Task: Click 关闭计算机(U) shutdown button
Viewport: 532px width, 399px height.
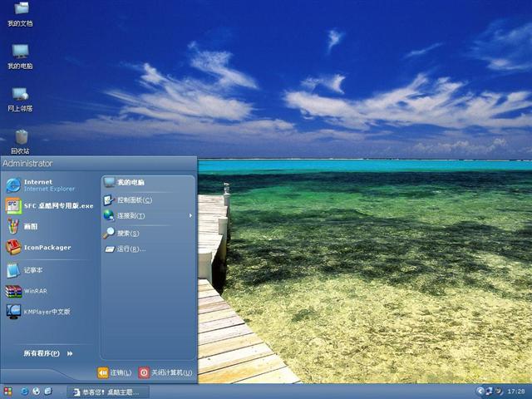Action: pyautogui.click(x=165, y=372)
